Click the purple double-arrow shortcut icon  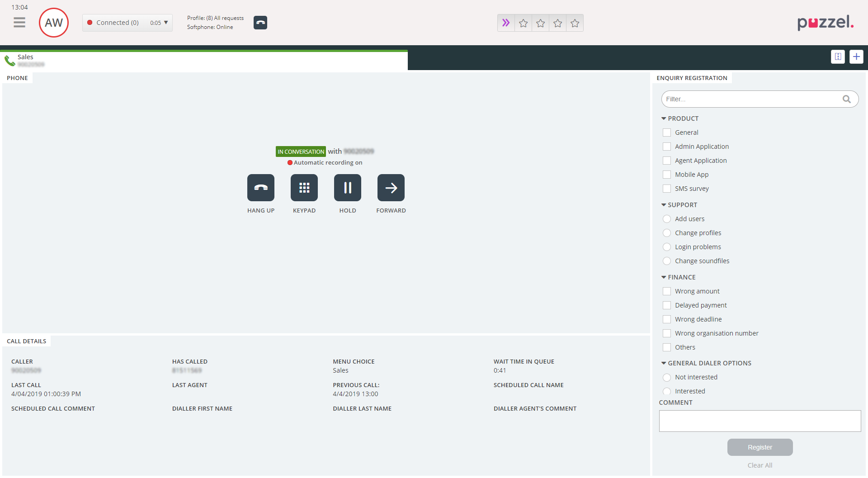(x=506, y=23)
